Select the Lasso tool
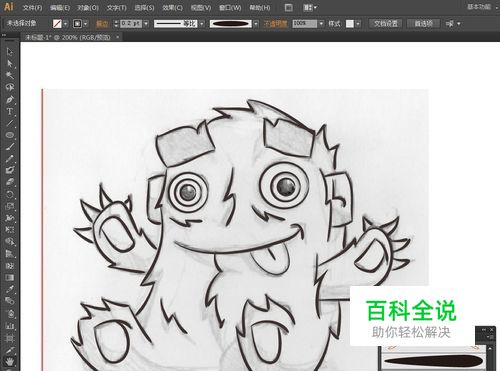The height and width of the screenshot is (371, 500). [x=10, y=87]
